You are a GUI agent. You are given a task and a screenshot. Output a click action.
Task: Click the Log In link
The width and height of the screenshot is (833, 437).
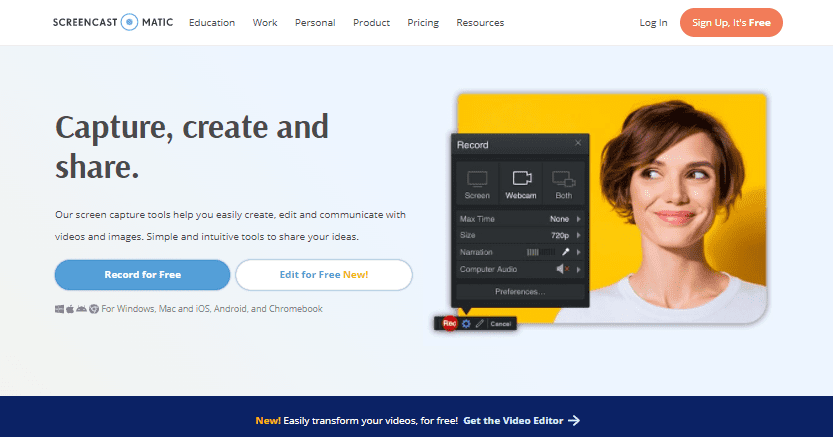point(653,23)
